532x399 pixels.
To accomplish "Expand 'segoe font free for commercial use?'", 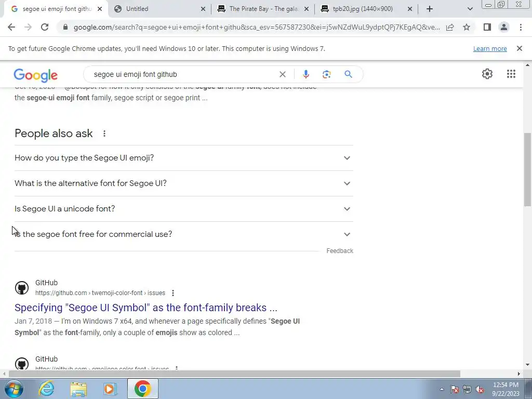I will point(184,234).
